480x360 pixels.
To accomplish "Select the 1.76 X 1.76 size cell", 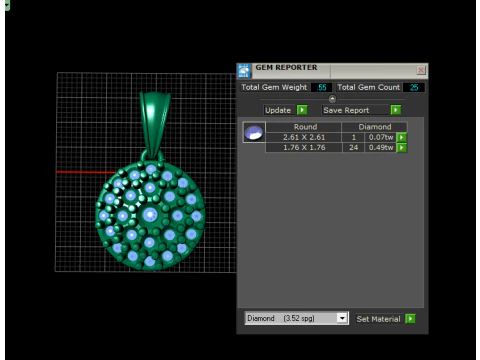I will tap(304, 147).
